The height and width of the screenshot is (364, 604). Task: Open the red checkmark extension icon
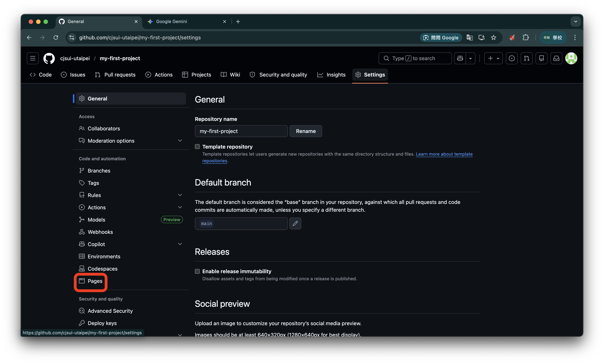tap(512, 38)
